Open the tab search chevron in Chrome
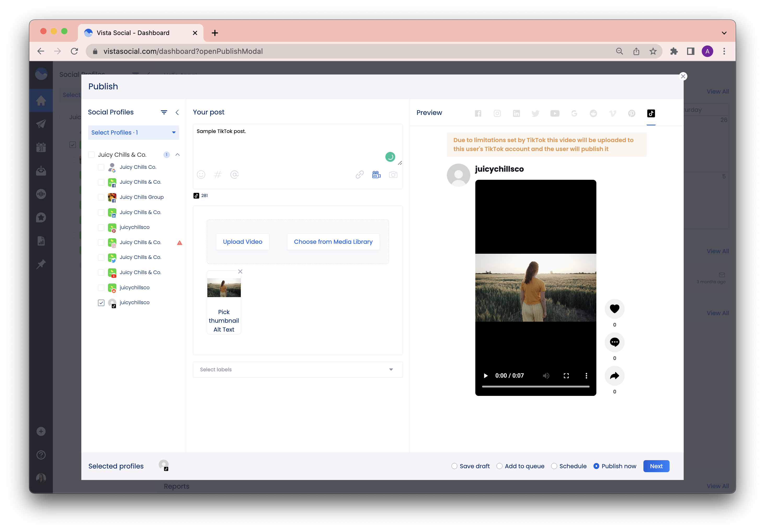Viewport: 765px width, 532px height. [x=724, y=33]
